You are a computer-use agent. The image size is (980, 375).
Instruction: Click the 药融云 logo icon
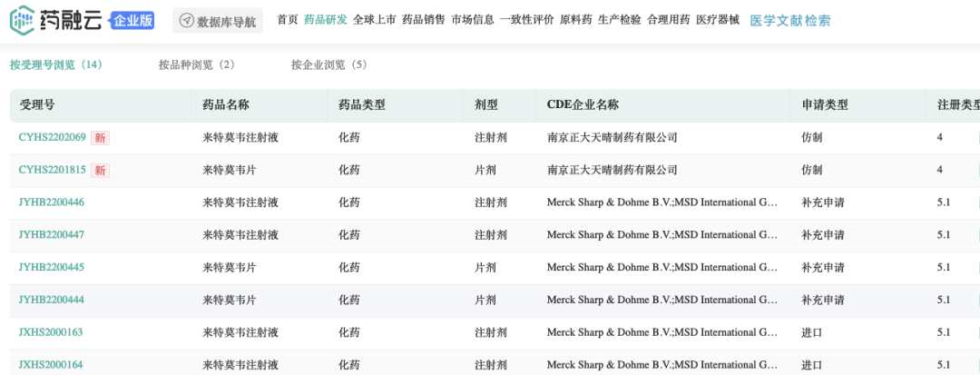click(x=24, y=20)
